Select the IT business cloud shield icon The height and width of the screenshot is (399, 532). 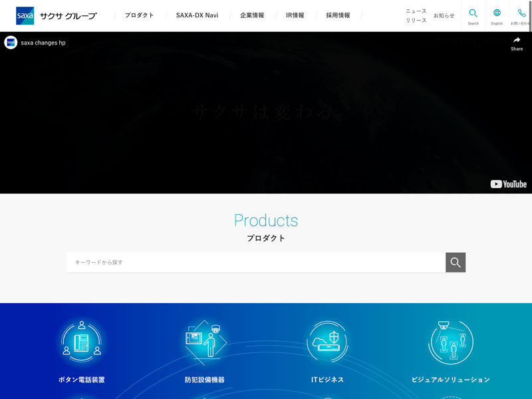(327, 342)
